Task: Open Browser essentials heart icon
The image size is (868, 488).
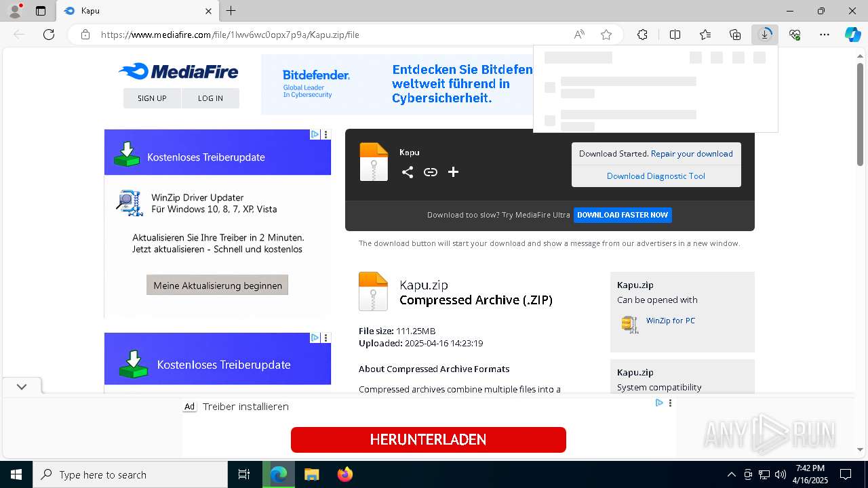Action: pos(795,35)
